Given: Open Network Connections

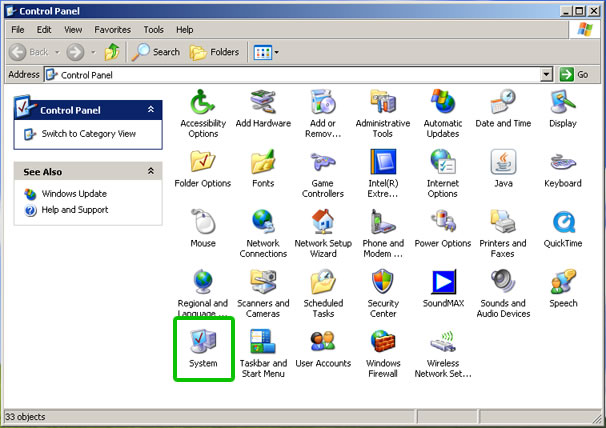Looking at the screenshot, I should pos(263,234).
